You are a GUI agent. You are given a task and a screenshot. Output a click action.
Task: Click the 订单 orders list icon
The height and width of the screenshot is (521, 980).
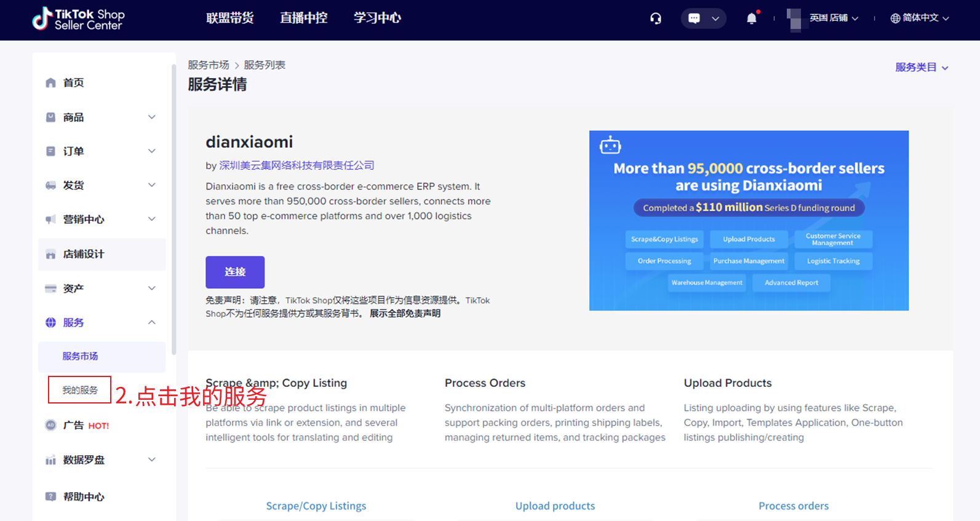(x=50, y=151)
